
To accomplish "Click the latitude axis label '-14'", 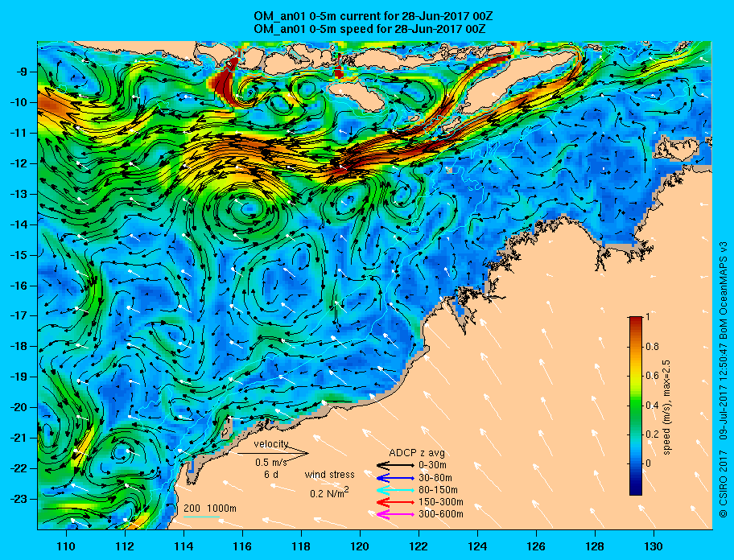I will click(19, 224).
